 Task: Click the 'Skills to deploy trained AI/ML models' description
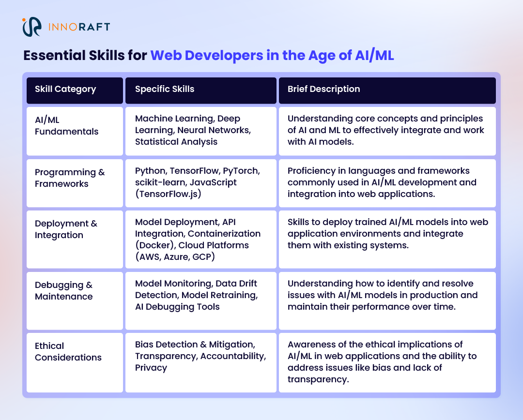coord(387,240)
